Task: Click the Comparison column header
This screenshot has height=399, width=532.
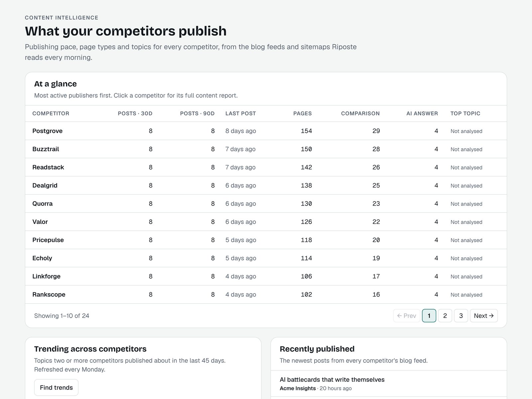Action: point(360,113)
